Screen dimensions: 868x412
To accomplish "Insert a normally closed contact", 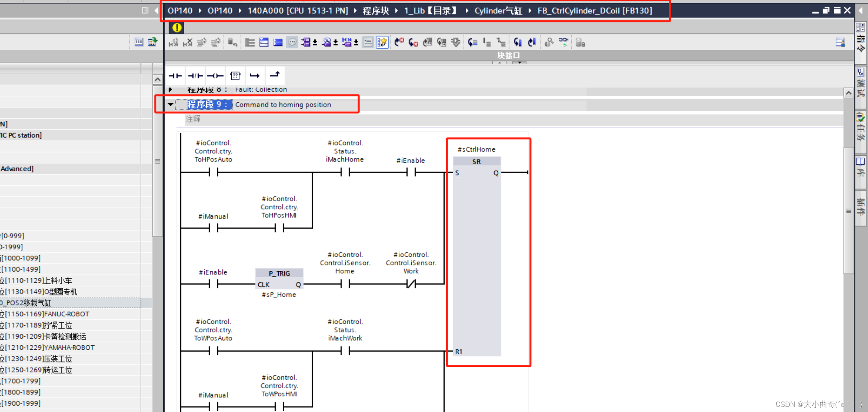I will click(195, 76).
